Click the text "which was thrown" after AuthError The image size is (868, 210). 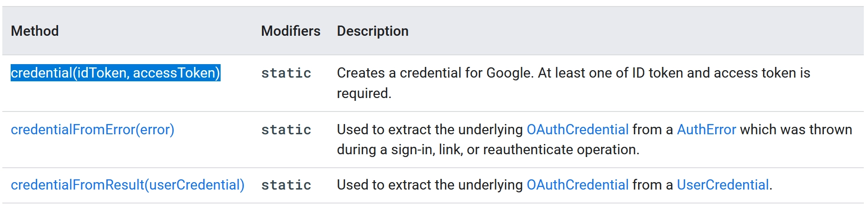pos(796,130)
